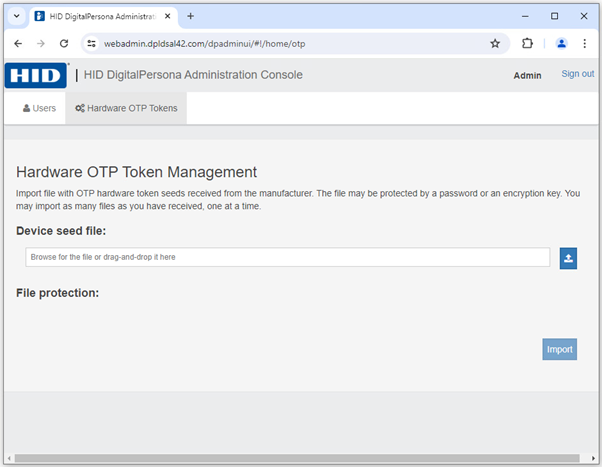
Task: Click the URL address bar
Action: [290, 44]
